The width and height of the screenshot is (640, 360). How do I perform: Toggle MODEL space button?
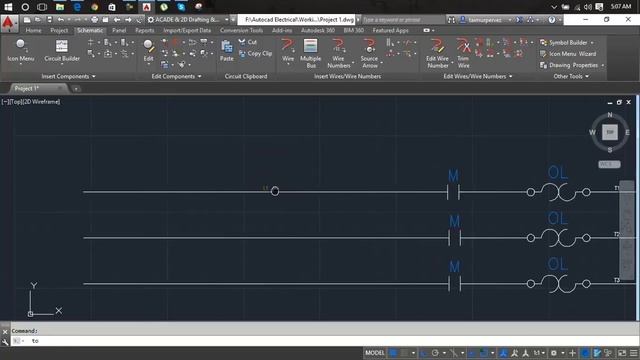[x=375, y=353]
